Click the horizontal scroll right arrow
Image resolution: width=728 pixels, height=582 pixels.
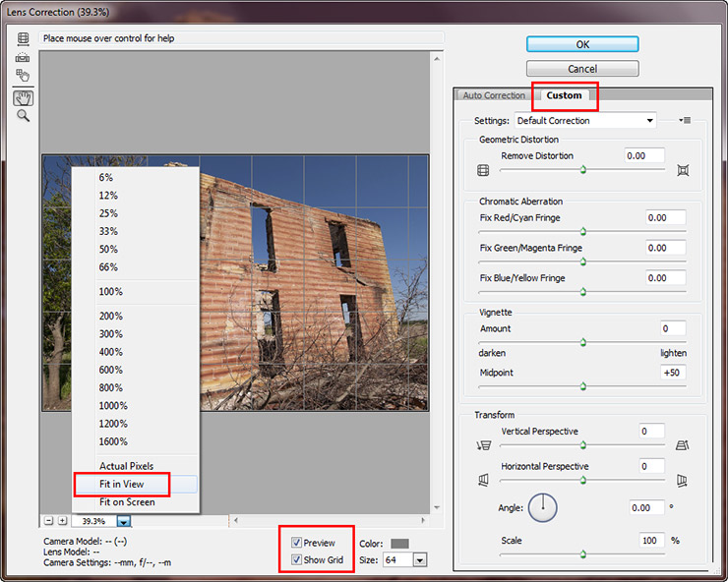pos(423,520)
